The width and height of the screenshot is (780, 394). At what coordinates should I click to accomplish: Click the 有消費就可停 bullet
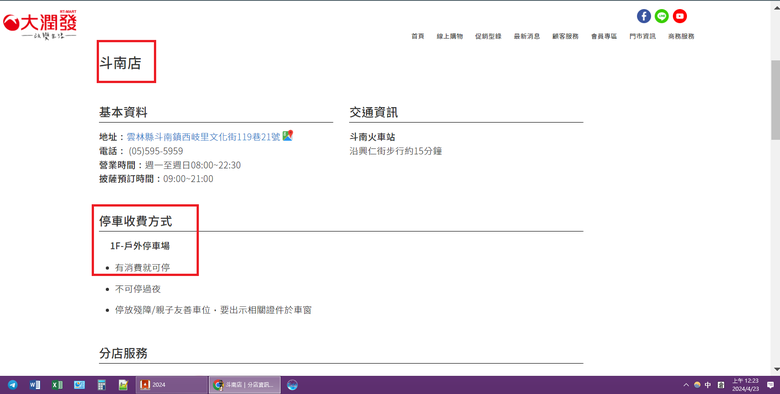click(143, 268)
